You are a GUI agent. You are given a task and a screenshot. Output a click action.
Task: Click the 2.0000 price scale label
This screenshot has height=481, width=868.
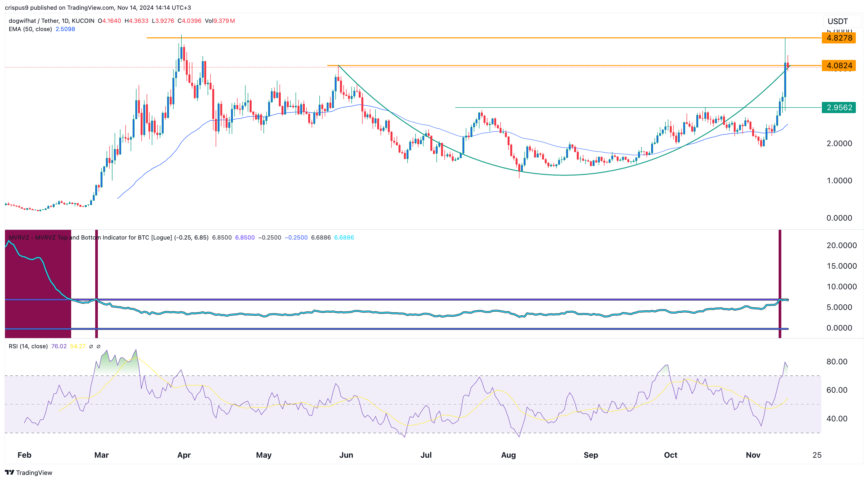click(x=839, y=143)
